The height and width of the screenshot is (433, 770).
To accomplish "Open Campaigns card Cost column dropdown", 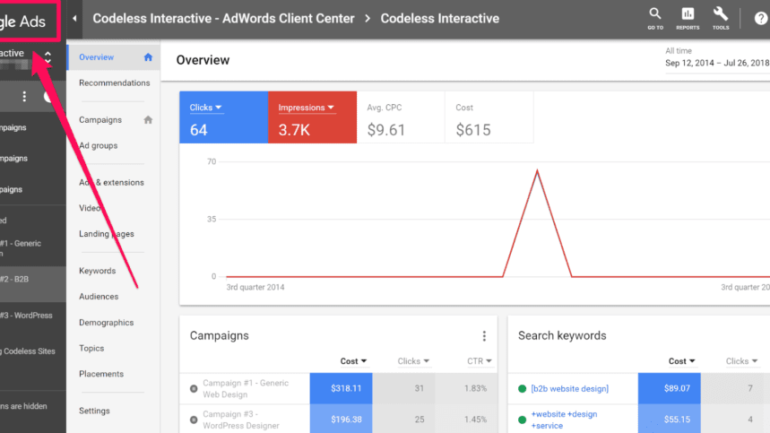I will coord(354,361).
